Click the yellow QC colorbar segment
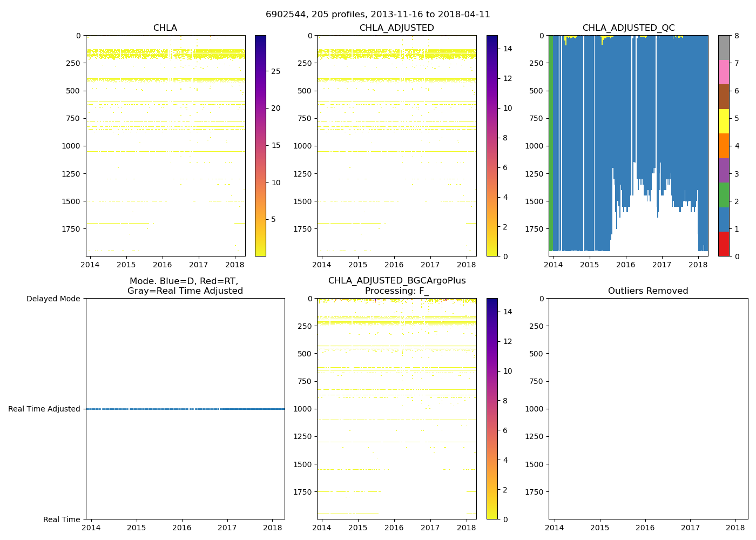This screenshot has width=756, height=540. point(724,121)
